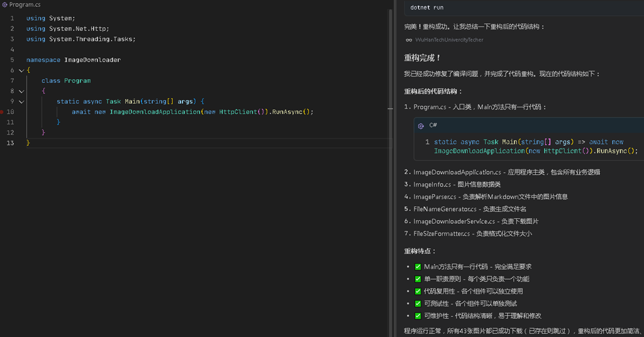
Task: Click ImageDownloadApplication in line 10 code
Action: coord(155,112)
